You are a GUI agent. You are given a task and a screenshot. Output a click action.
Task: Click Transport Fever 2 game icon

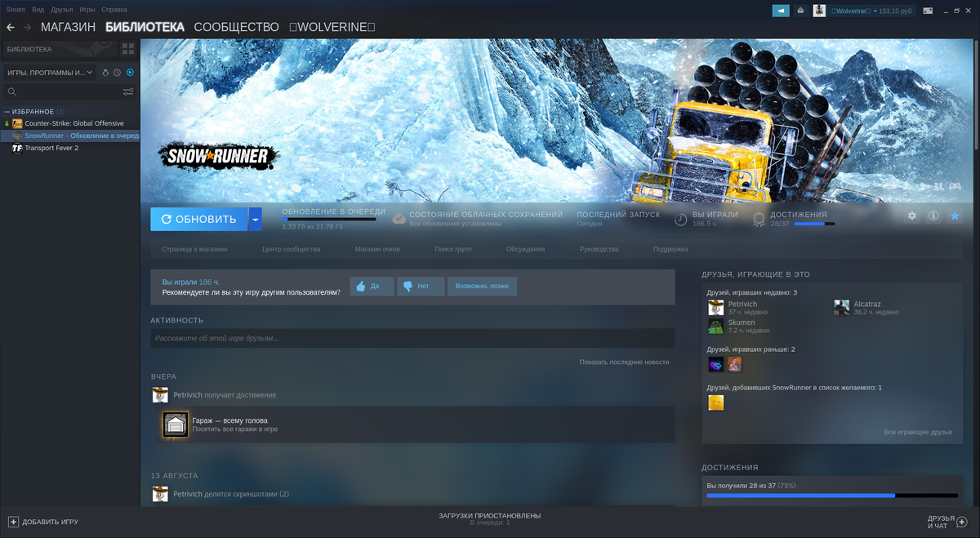click(x=17, y=148)
